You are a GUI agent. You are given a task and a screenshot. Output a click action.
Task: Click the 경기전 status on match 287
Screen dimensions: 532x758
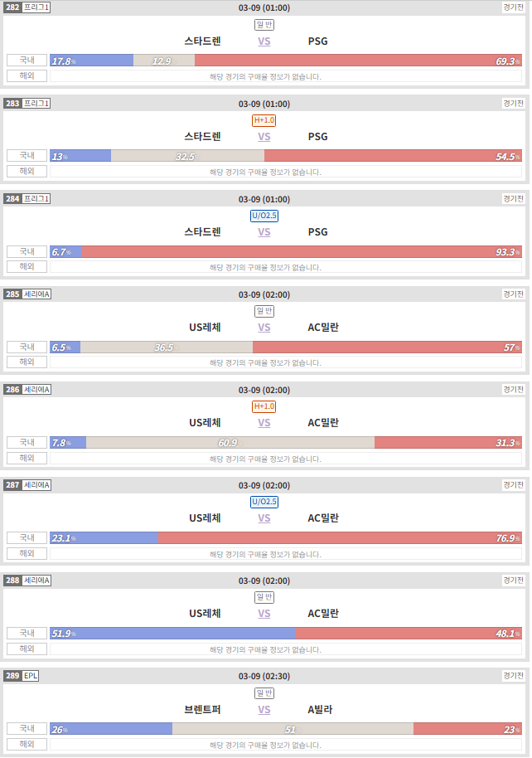tap(513, 485)
